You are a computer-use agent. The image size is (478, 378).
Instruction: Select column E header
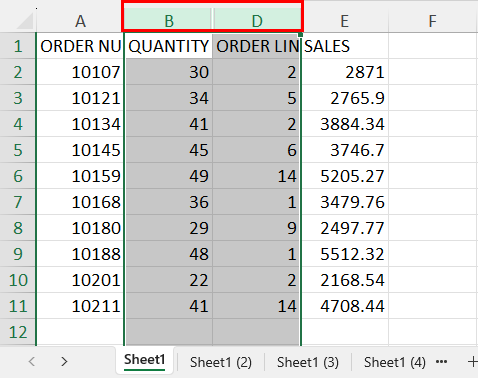pos(345,21)
